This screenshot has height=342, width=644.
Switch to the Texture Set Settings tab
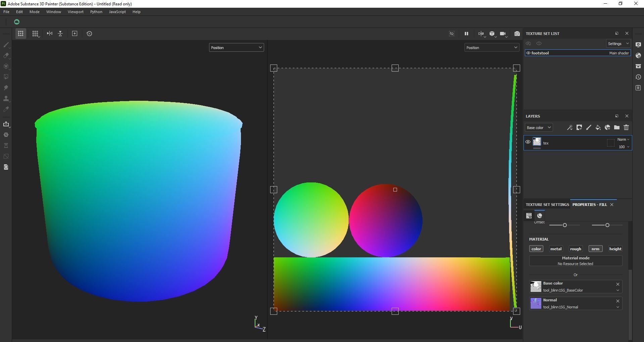(547, 205)
